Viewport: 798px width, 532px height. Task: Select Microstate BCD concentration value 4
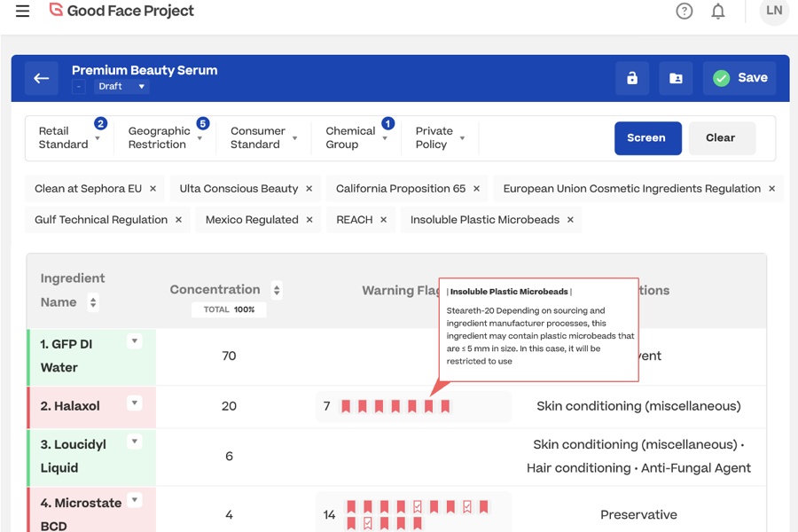(x=229, y=514)
